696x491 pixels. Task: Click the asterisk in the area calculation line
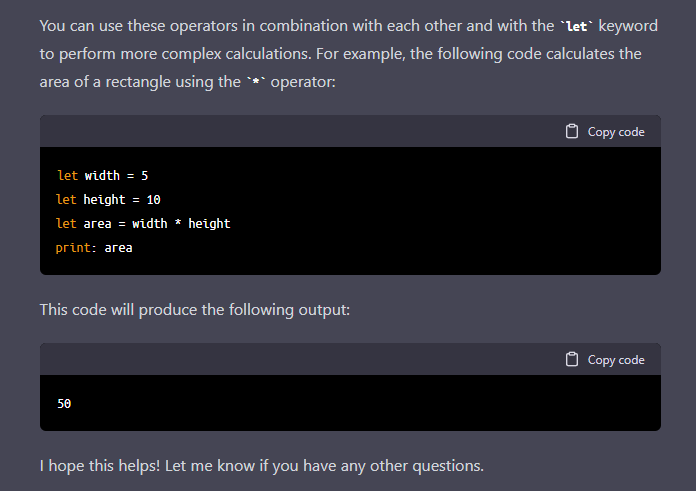tap(178, 223)
